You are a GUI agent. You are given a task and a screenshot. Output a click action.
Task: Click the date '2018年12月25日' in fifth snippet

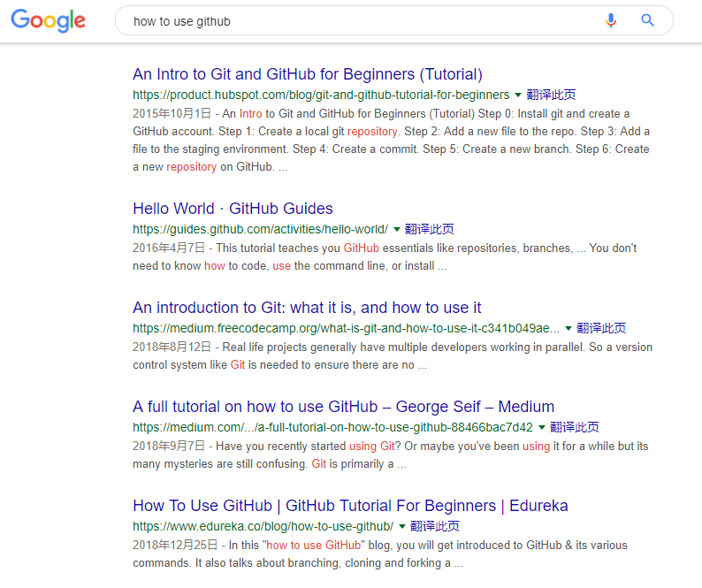click(175, 545)
